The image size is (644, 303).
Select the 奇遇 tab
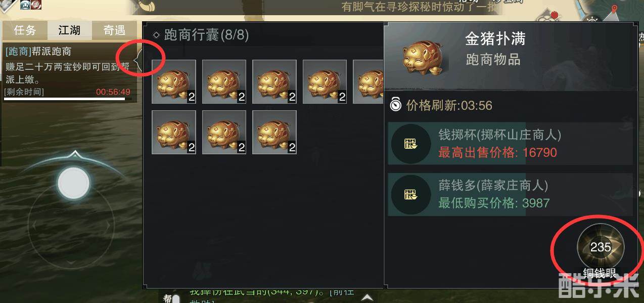tap(114, 30)
